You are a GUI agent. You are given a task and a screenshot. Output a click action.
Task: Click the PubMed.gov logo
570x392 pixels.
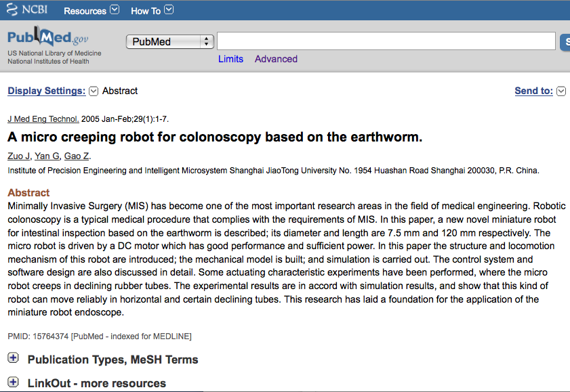click(47, 37)
